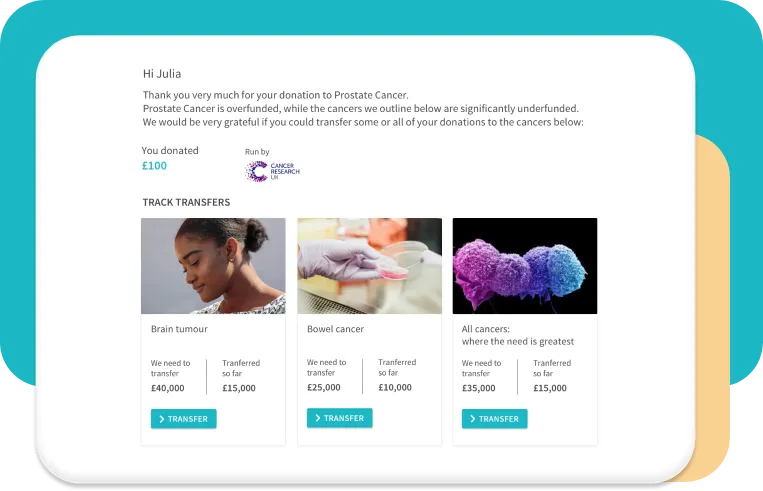Click the £100 donated amount
Viewport: 763px width, 491px height.
[x=154, y=166]
